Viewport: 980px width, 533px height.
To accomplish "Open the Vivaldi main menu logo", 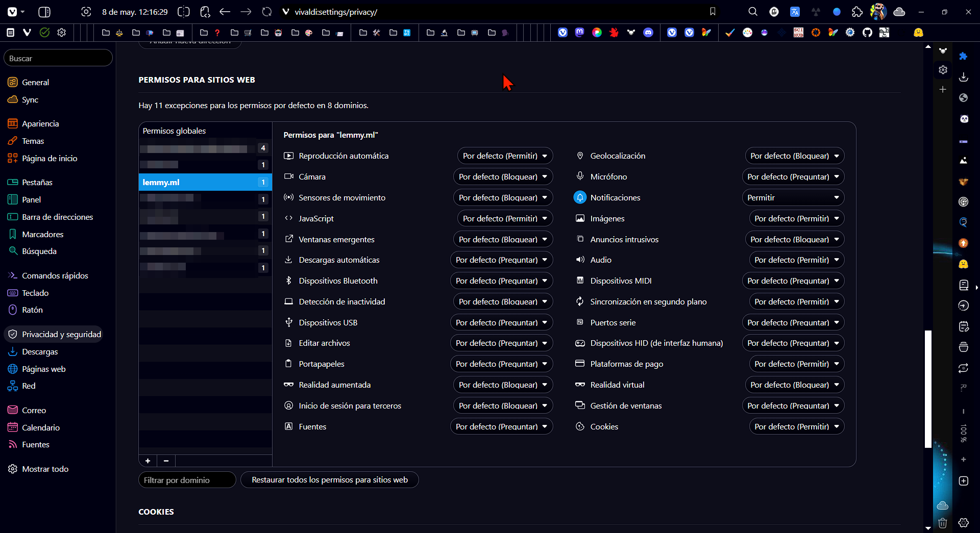I will pyautogui.click(x=12, y=12).
